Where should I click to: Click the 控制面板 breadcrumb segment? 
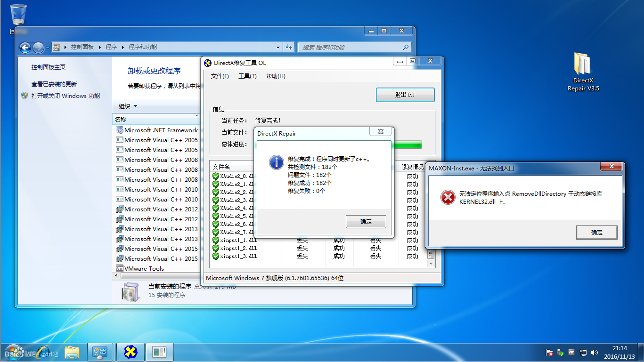pyautogui.click(x=82, y=47)
